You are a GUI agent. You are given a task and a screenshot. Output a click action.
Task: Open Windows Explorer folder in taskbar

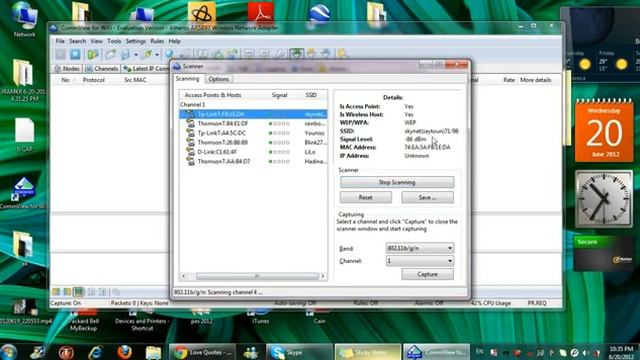tap(153, 352)
